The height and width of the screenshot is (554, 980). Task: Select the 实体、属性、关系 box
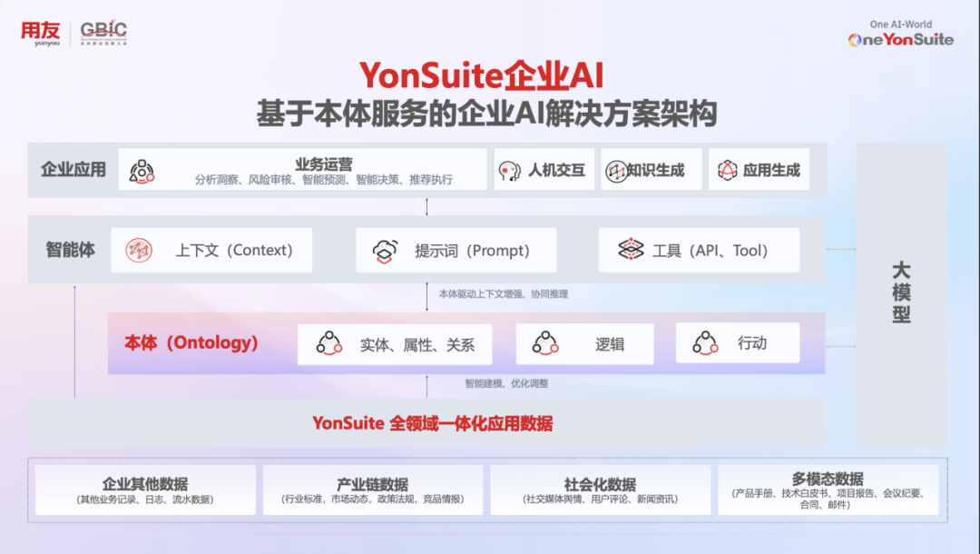[395, 344]
